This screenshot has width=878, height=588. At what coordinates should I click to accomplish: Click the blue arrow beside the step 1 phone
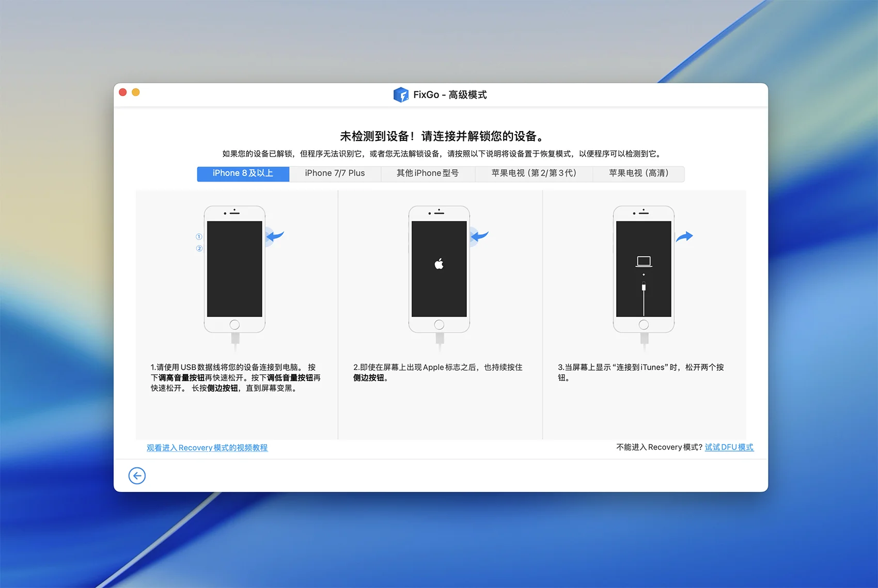pyautogui.click(x=275, y=236)
